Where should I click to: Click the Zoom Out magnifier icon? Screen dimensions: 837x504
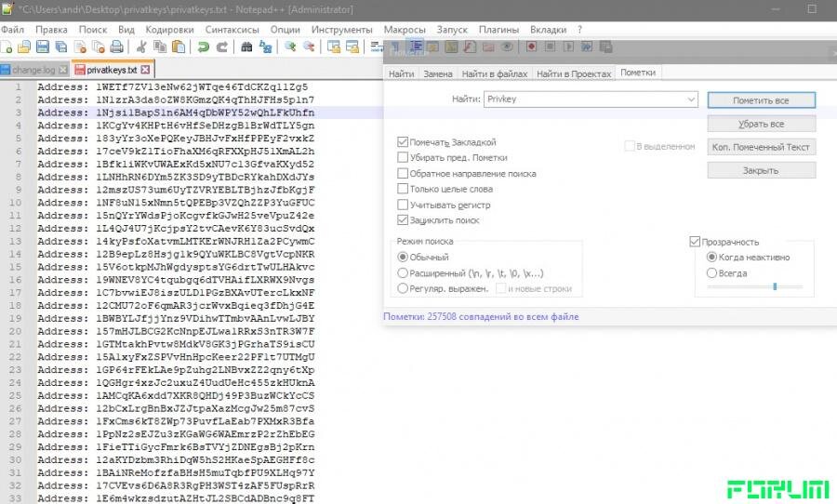pos(309,47)
